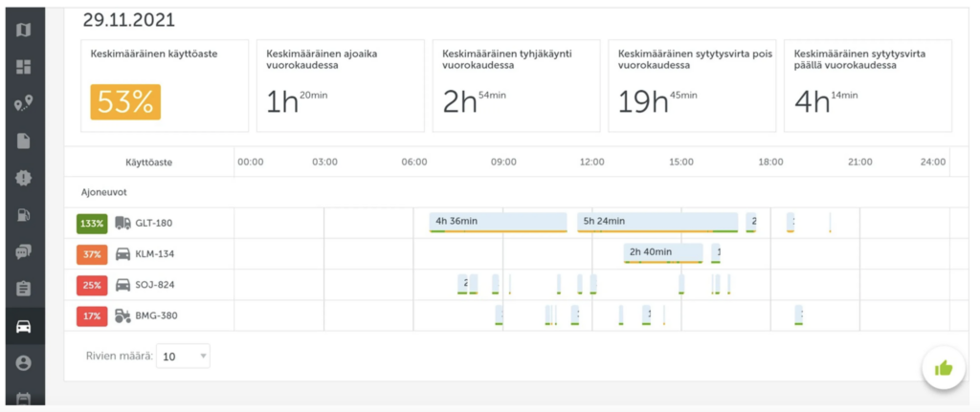Click the 4h 36min timeline block
980x412 pixels.
[x=498, y=222]
